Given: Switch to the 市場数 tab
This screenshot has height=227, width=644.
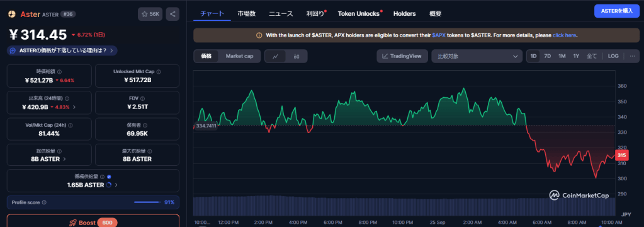Looking at the screenshot, I should (246, 14).
